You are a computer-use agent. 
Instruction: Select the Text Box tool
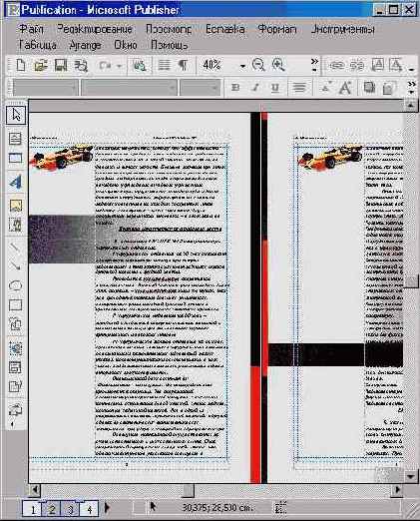(15, 139)
